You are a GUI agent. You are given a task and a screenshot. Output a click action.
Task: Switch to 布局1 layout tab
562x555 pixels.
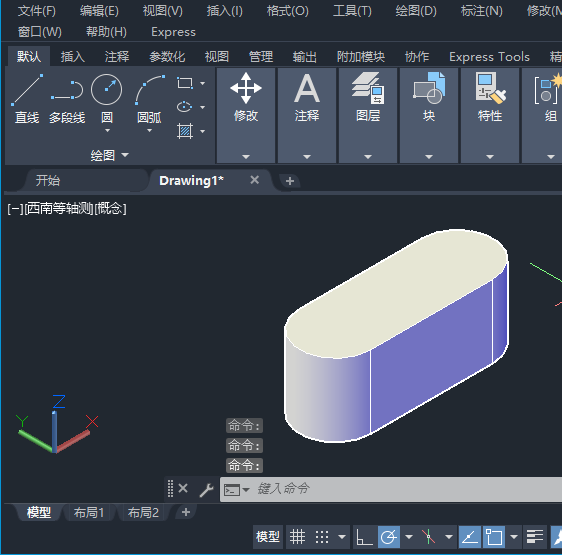[x=89, y=513]
